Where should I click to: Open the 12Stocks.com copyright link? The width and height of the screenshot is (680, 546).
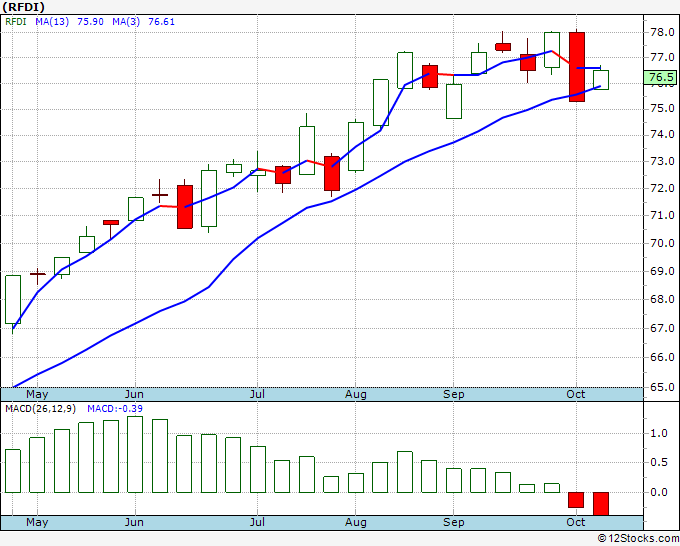click(x=638, y=539)
